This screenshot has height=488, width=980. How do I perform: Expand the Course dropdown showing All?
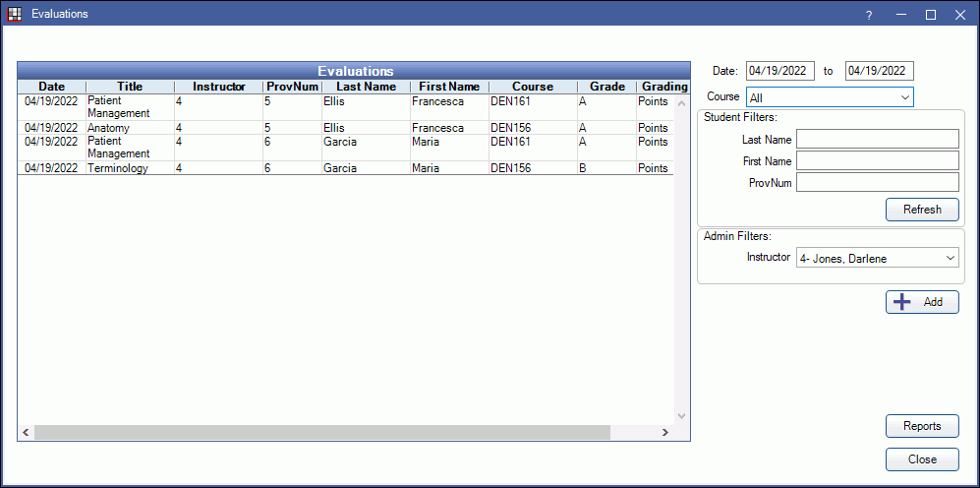tap(830, 97)
